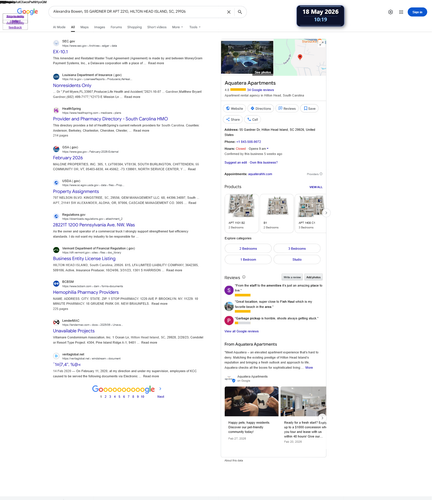Click the HealthSpring result favicon

(56, 110)
